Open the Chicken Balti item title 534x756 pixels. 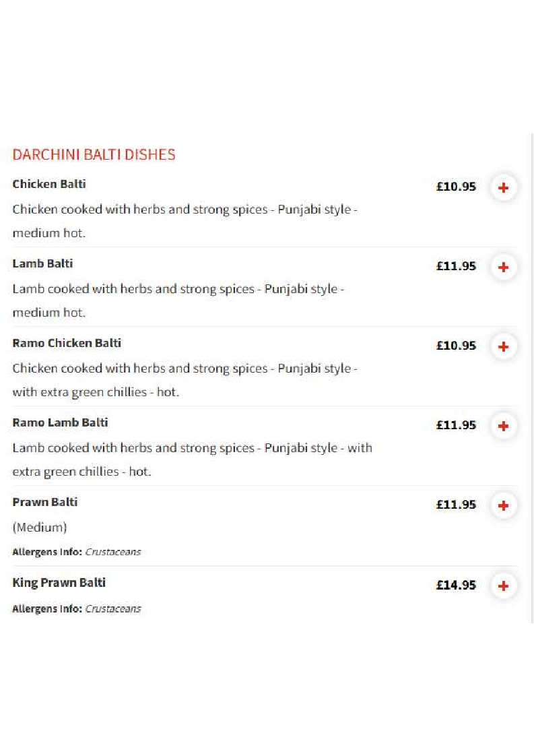(x=49, y=184)
